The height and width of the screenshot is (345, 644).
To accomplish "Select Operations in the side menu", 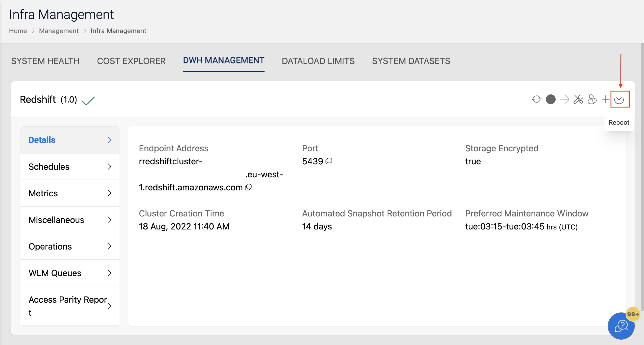I will click(70, 246).
